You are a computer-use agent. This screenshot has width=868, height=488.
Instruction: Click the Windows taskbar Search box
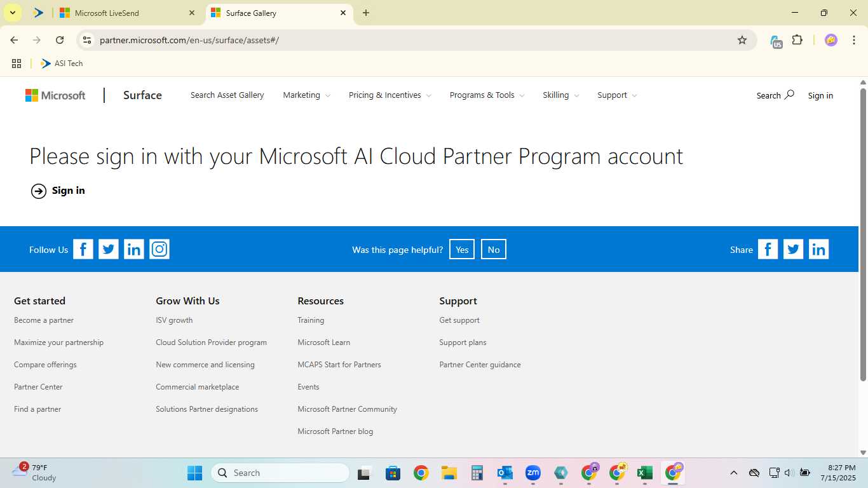280,473
